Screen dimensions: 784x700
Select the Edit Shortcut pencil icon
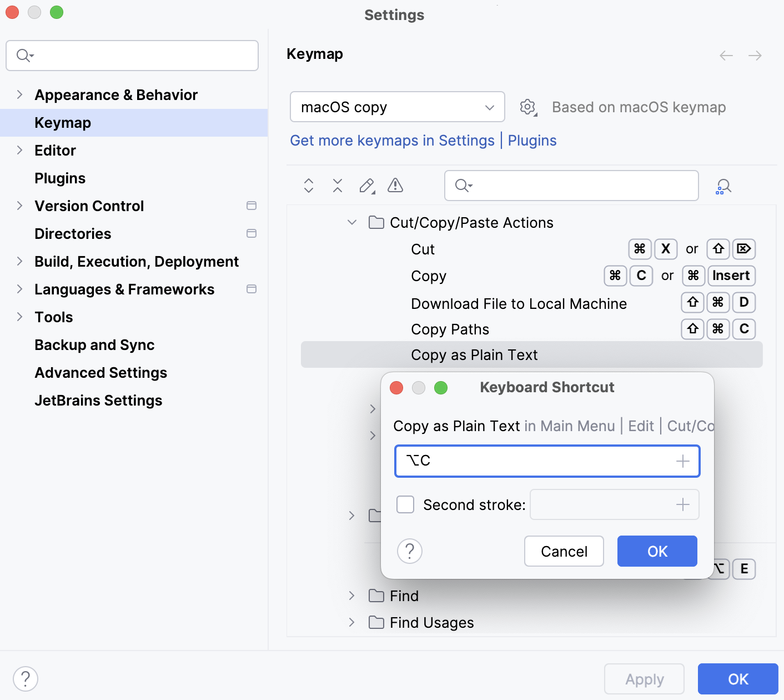366,186
